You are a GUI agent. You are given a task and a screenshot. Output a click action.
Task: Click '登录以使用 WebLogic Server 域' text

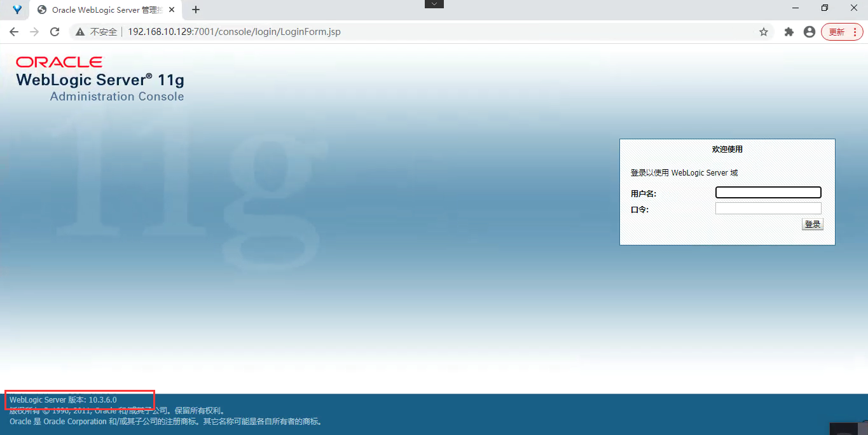pyautogui.click(x=684, y=173)
